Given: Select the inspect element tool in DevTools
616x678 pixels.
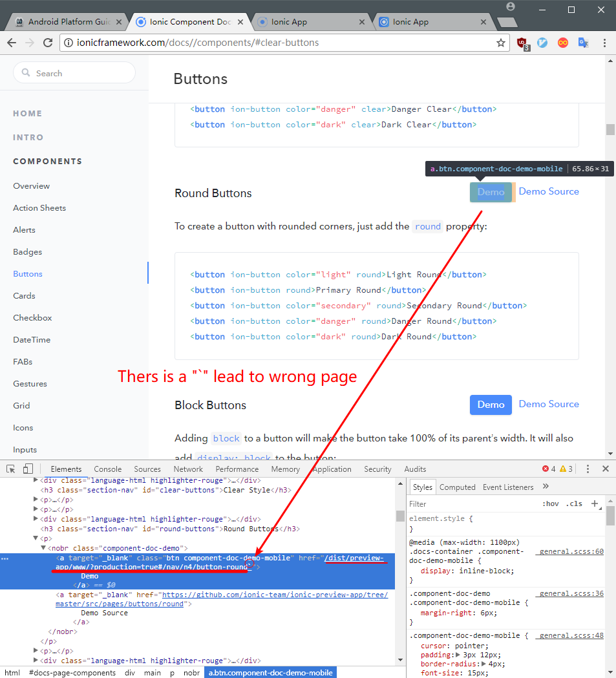Looking at the screenshot, I should click(x=10, y=468).
